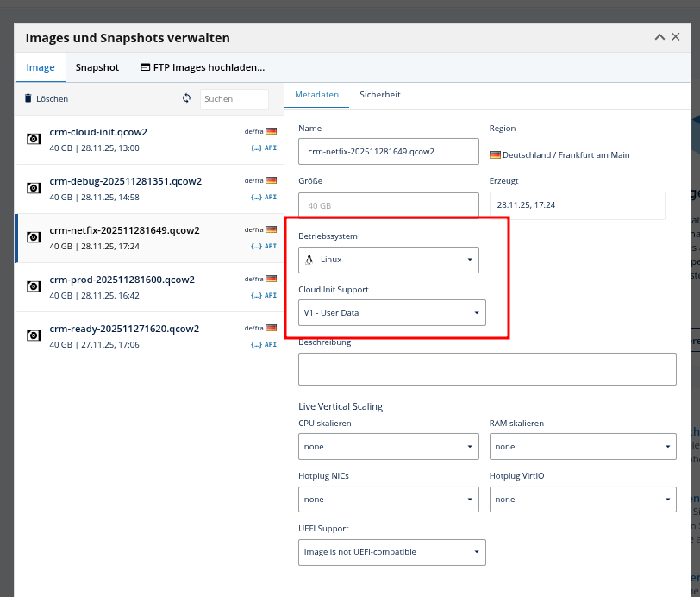Click the API icon for crm-cloud-init.qcow2
This screenshot has height=597, width=700.
click(x=264, y=148)
